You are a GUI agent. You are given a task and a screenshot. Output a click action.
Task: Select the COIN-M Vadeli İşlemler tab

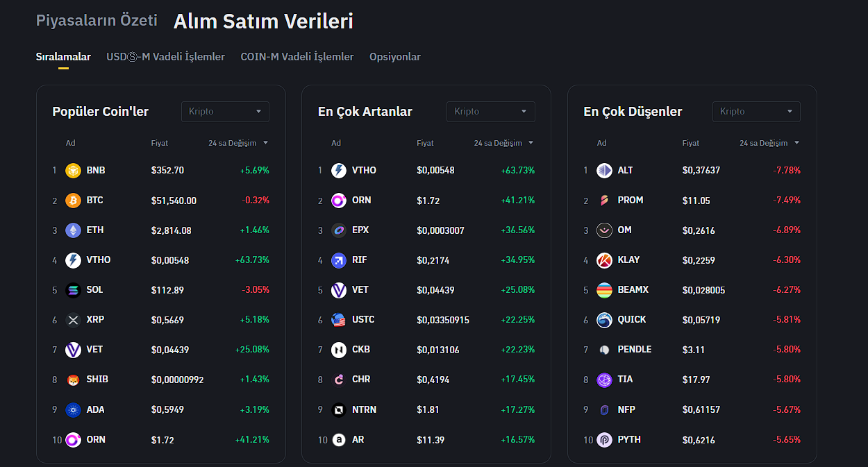click(297, 57)
